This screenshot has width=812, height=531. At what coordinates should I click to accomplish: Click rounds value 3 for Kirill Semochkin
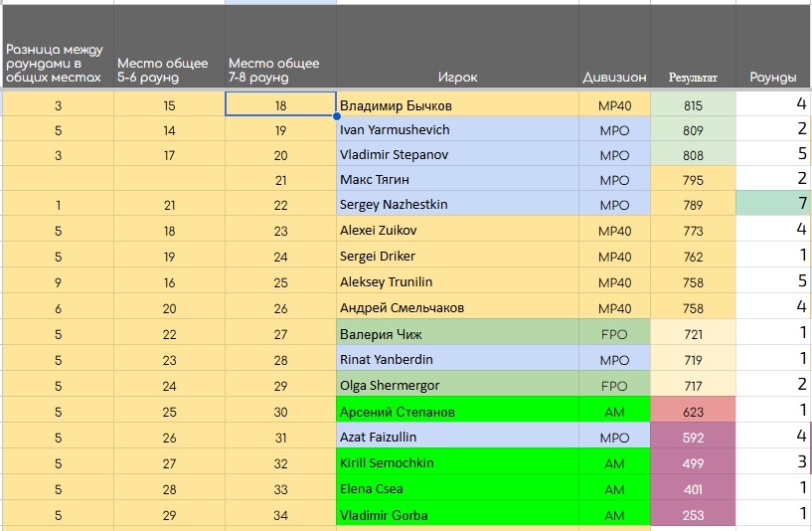click(x=773, y=461)
